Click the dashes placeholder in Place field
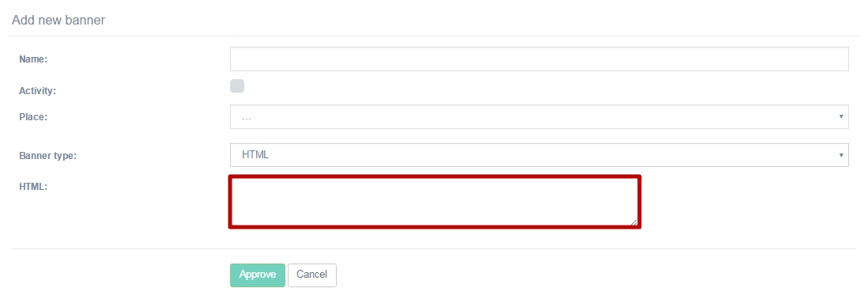 click(247, 118)
